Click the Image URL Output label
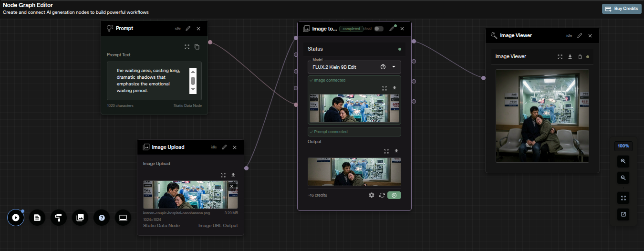 218,226
